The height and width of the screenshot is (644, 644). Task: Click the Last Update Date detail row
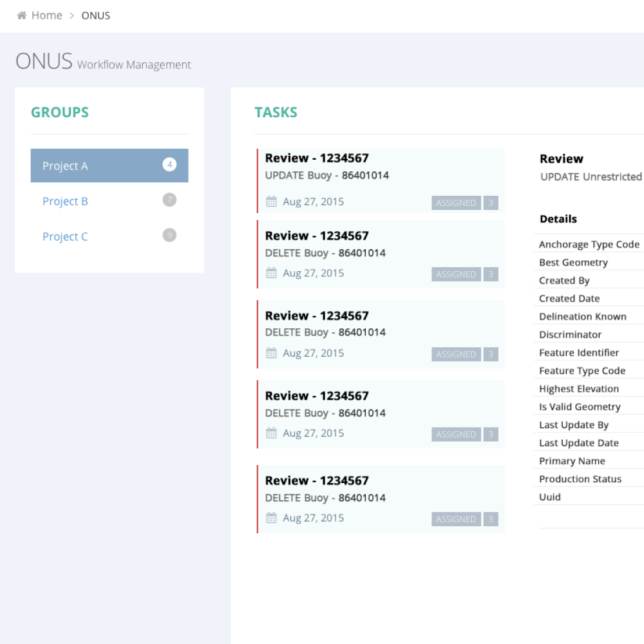[x=589, y=442]
